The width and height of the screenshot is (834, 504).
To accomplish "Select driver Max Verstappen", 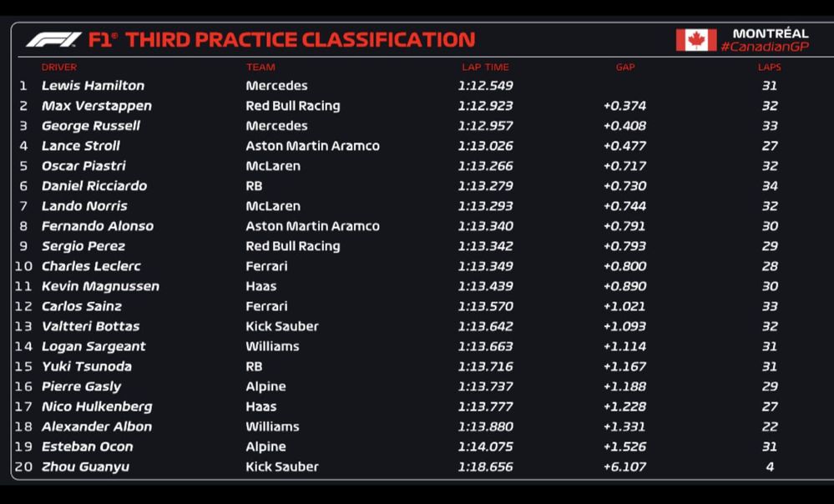I will coord(96,106).
